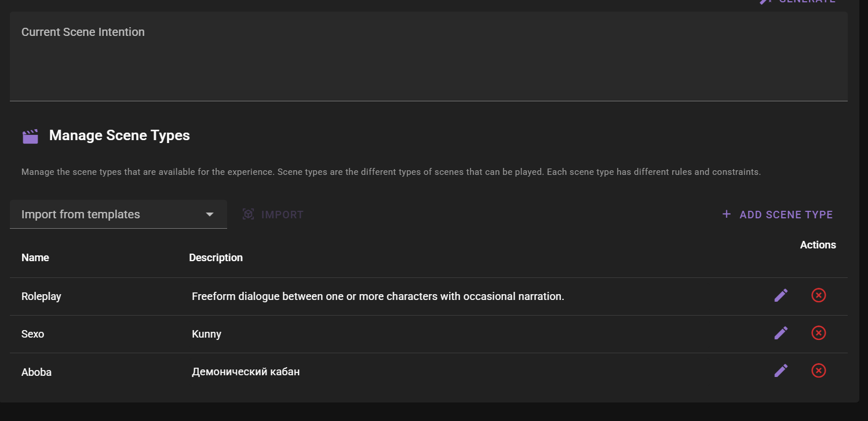Screen dimensions: 868x421
Task: Open the editor for the Aboba scene type
Action: pyautogui.click(x=781, y=371)
